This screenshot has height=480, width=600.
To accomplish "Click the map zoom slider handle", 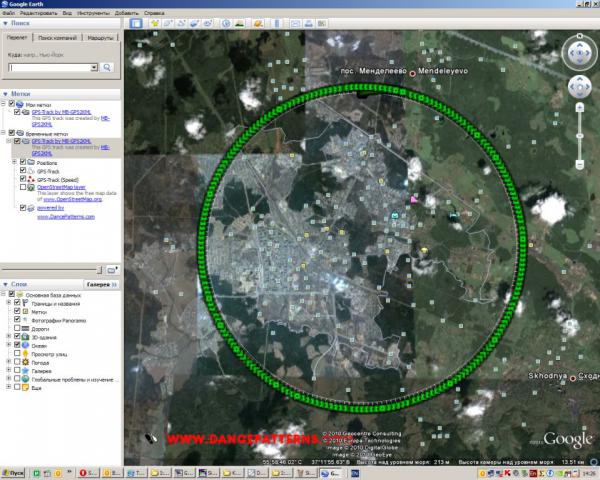I will click(x=580, y=136).
